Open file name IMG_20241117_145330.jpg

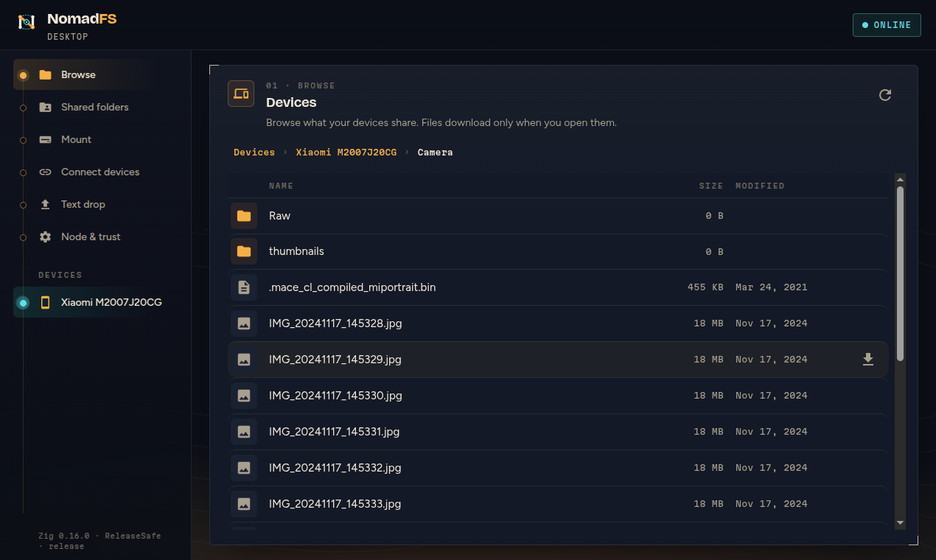tap(335, 395)
